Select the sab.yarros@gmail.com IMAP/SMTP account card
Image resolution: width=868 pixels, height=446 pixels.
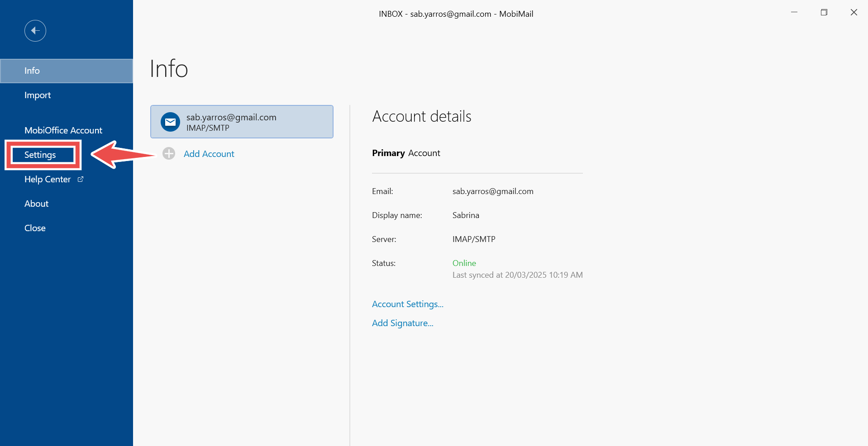[242, 122]
